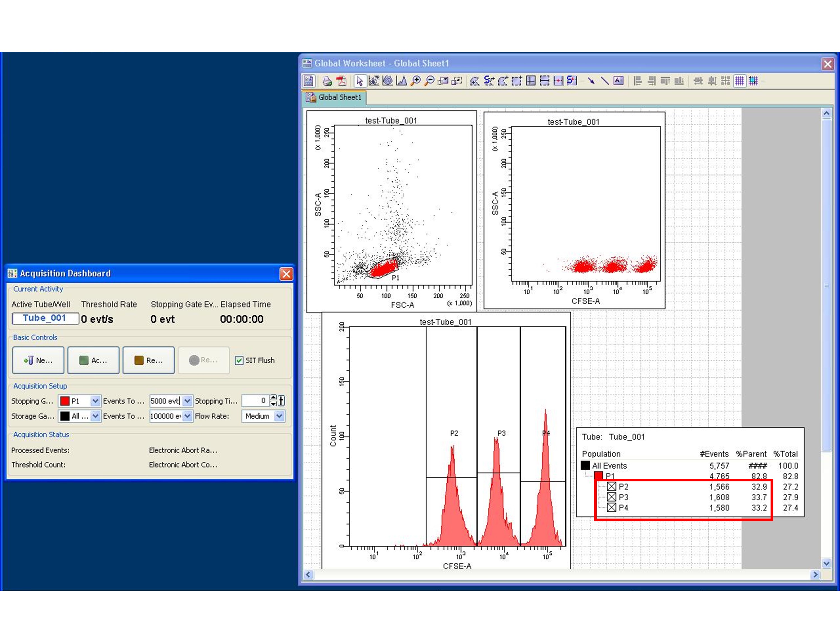Image resolution: width=840 pixels, height=630 pixels.
Task: Click the zoom-out magnifier tool
Action: click(430, 81)
